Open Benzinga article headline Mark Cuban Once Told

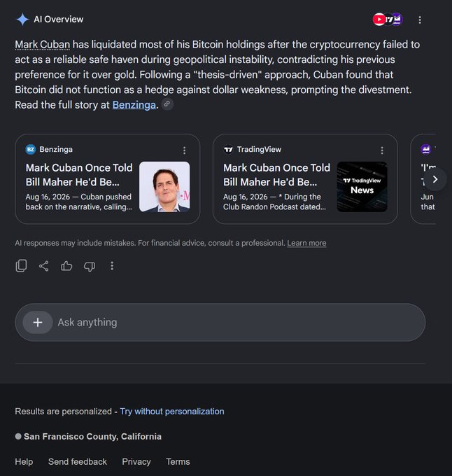79,175
